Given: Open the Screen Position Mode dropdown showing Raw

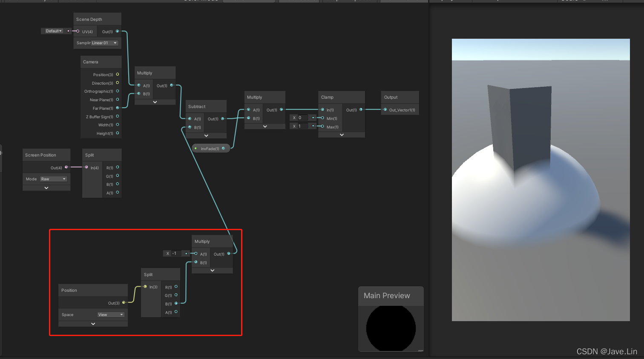Looking at the screenshot, I should 53,179.
